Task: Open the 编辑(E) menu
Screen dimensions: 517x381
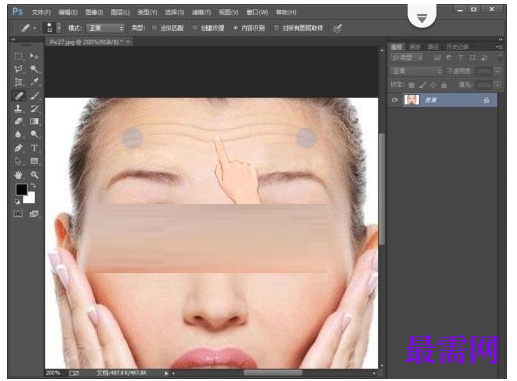Action: point(68,12)
